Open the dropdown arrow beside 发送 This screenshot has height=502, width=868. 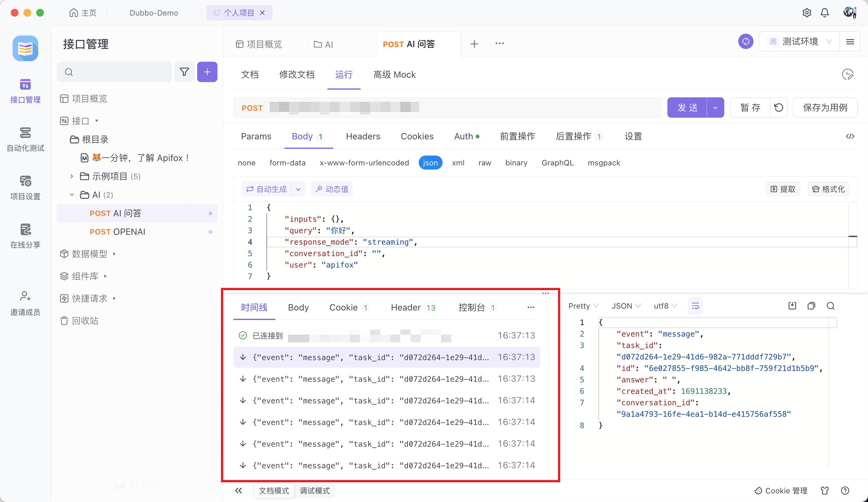[x=715, y=108]
